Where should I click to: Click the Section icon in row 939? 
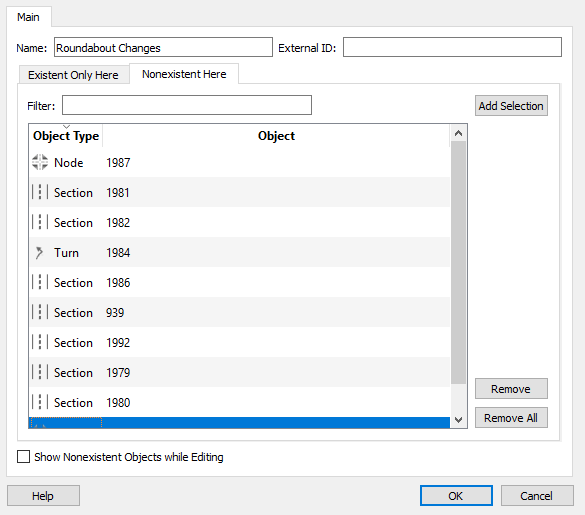pos(40,312)
